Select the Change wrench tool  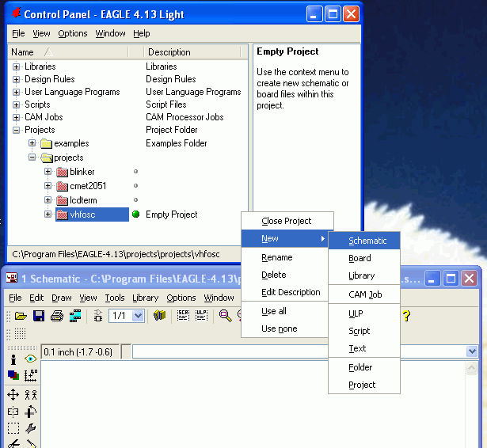31,428
